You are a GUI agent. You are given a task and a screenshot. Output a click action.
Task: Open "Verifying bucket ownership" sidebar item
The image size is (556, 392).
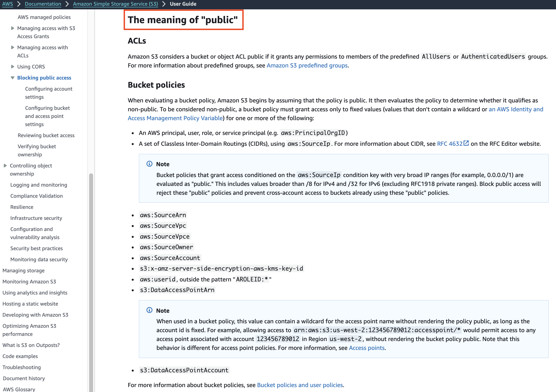click(37, 150)
